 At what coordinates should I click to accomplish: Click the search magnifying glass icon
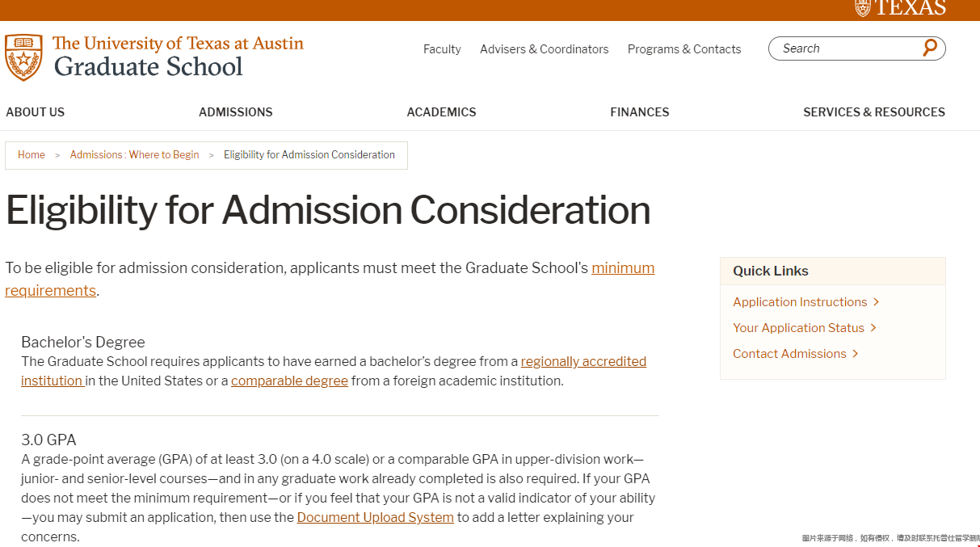pos(930,48)
